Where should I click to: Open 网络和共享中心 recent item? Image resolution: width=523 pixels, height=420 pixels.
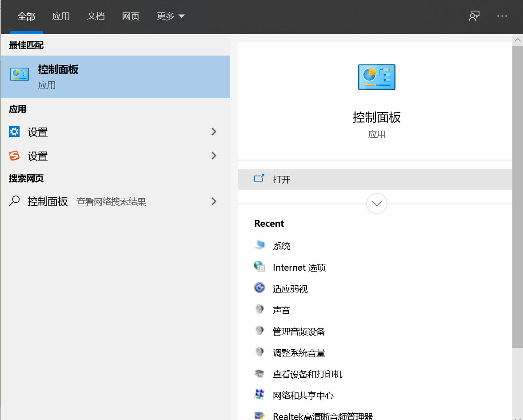303,396
